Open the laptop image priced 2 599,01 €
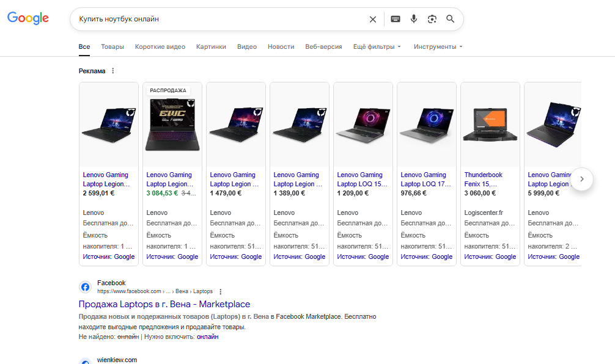The image size is (615, 364). pos(109,125)
